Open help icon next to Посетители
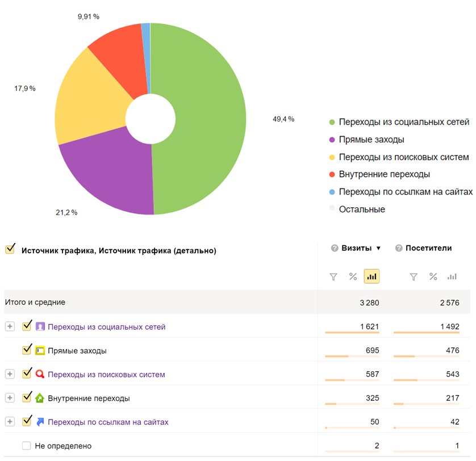This screenshot has width=476, height=461. (399, 248)
